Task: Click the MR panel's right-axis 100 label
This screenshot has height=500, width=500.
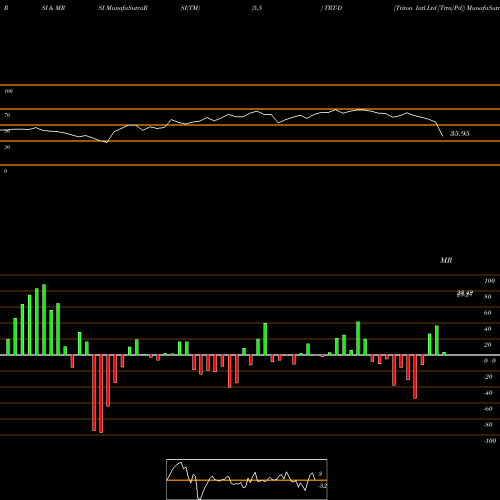Action: pos(489,281)
